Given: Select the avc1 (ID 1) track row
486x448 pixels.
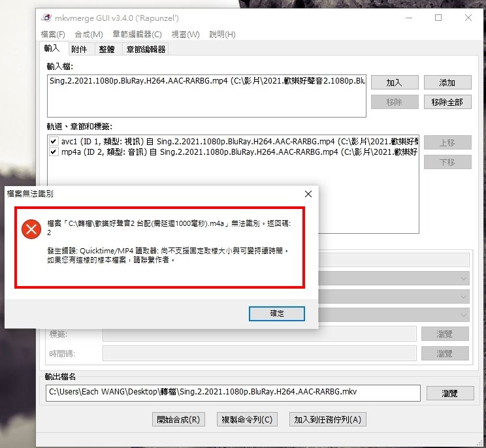Looking at the screenshot, I should tap(233, 142).
